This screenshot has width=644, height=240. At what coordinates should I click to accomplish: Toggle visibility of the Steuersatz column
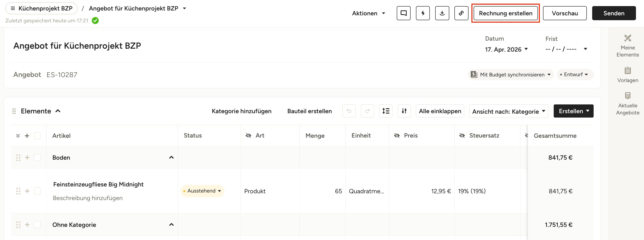(462, 136)
